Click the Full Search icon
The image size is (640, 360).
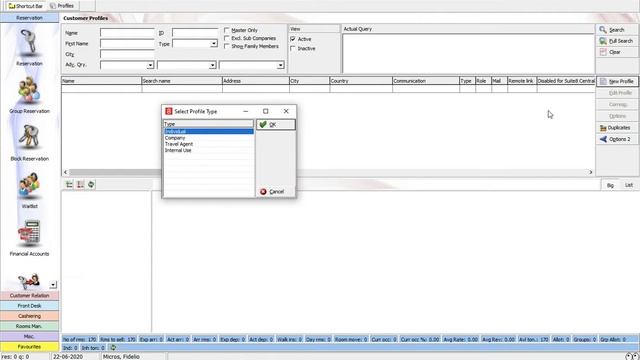(x=603, y=41)
